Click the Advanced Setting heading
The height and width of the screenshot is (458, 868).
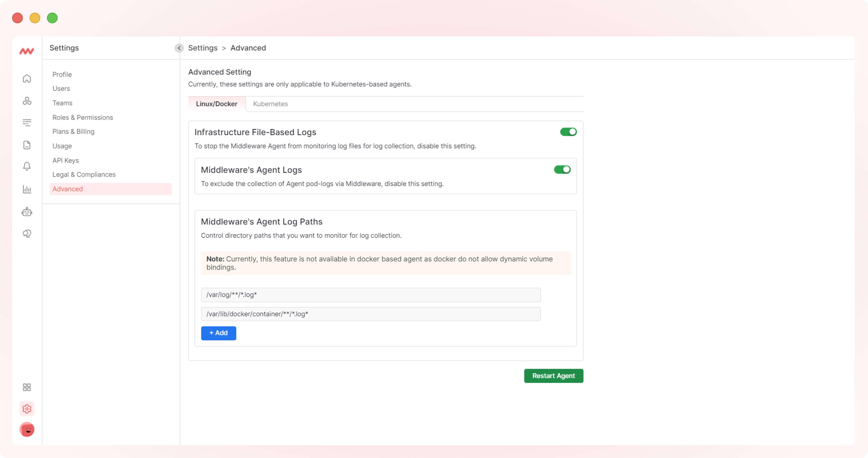(220, 72)
